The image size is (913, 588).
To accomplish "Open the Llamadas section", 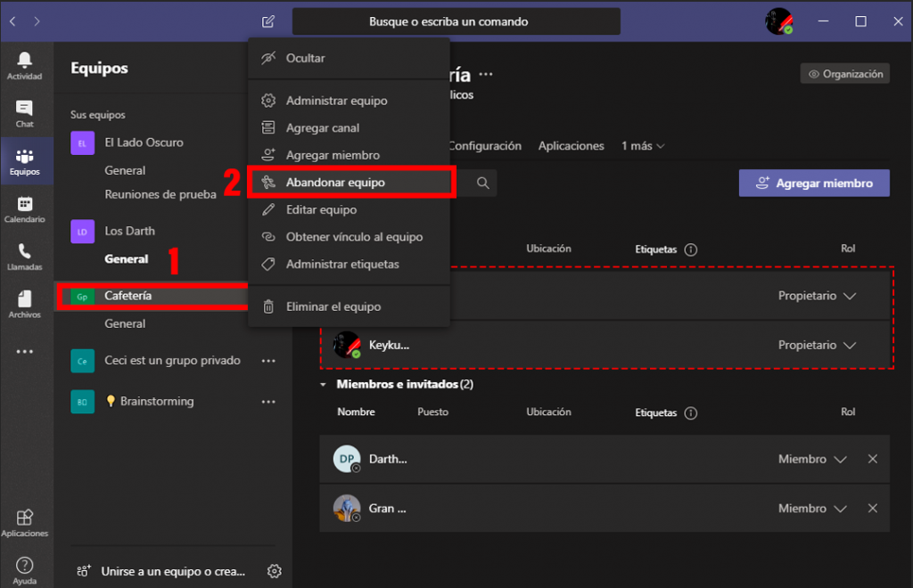I will click(x=24, y=256).
